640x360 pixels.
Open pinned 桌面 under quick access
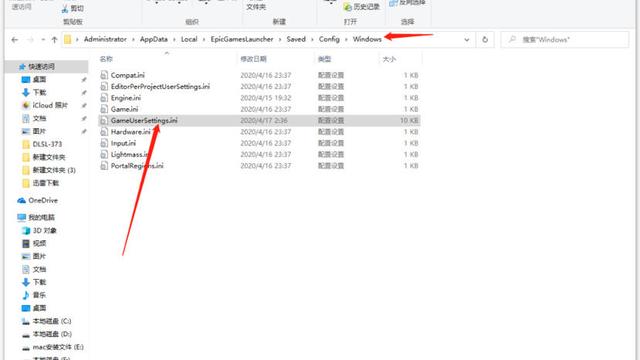pos(39,79)
